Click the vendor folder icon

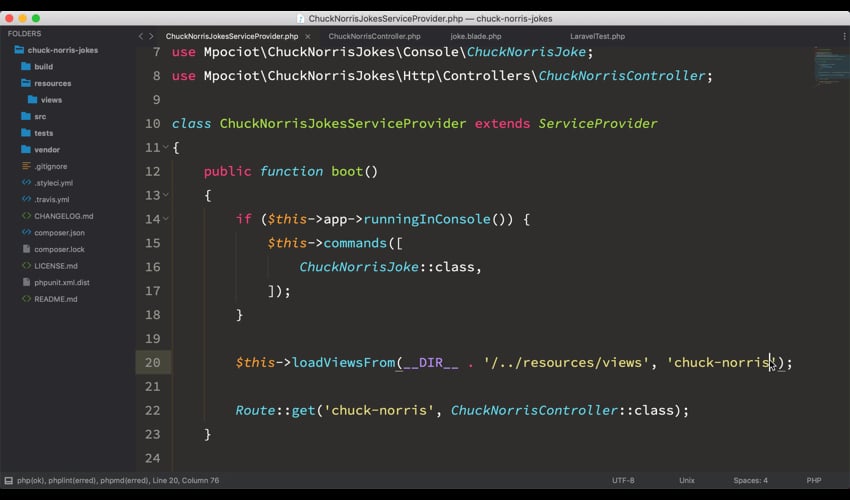pyautogui.click(x=26, y=149)
